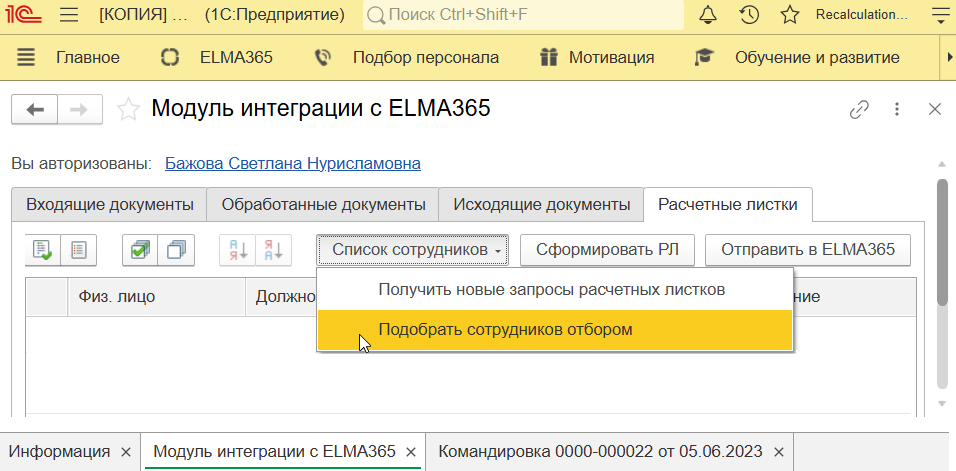Open Главное section
Image resolution: width=956 pixels, height=471 pixels.
click(88, 58)
